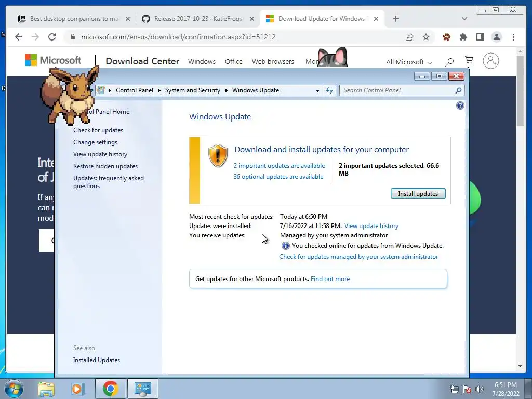
Task: Open the Chrome three-dot menu
Action: point(513,37)
